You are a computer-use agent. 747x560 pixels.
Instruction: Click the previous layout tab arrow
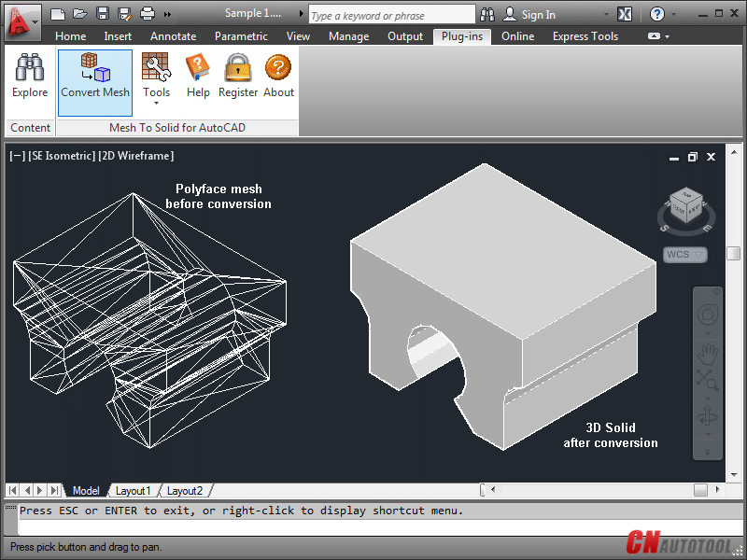coord(27,490)
